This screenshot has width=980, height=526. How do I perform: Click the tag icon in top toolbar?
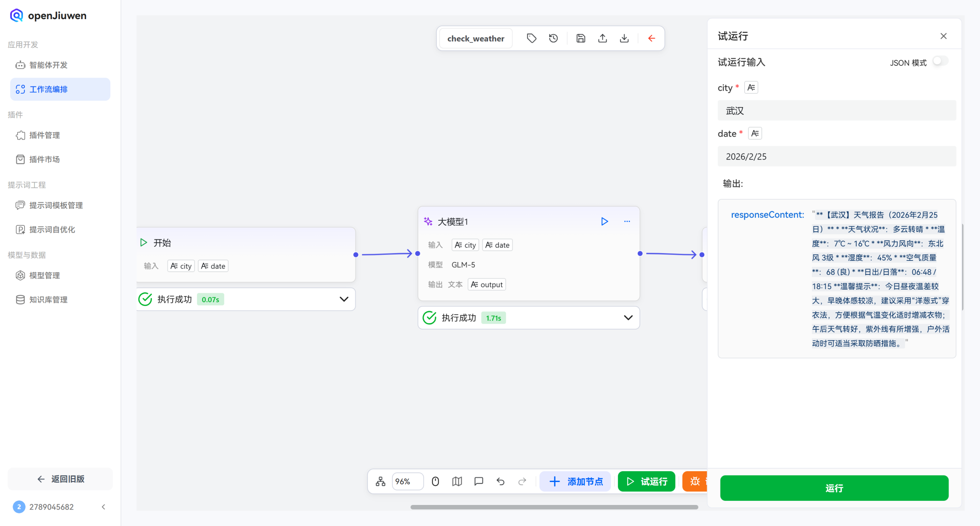point(531,38)
